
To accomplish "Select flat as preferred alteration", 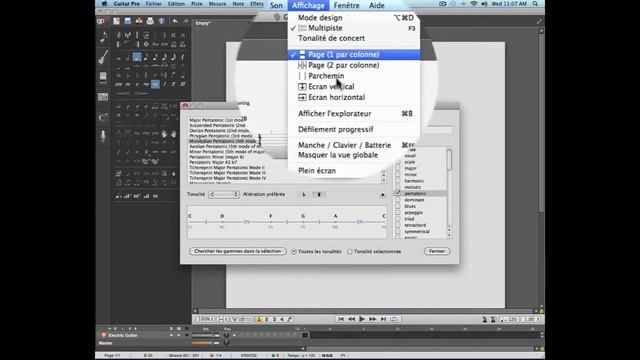I will [304, 195].
